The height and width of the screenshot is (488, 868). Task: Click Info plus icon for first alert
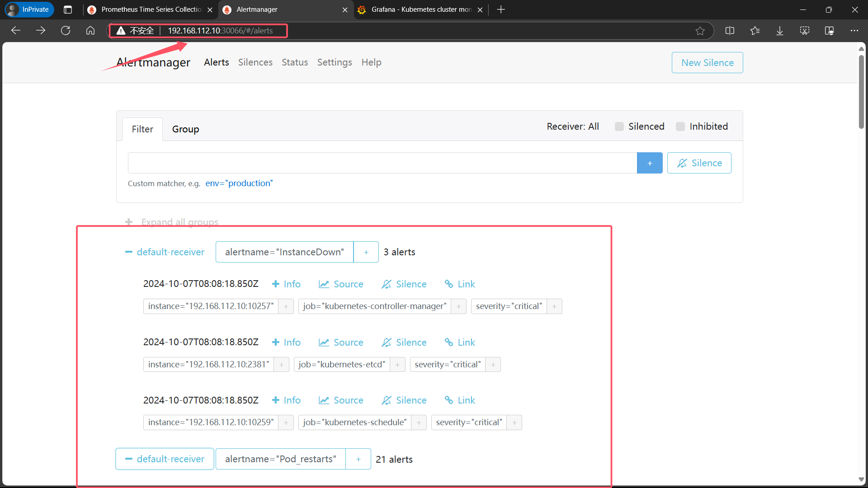pos(276,284)
